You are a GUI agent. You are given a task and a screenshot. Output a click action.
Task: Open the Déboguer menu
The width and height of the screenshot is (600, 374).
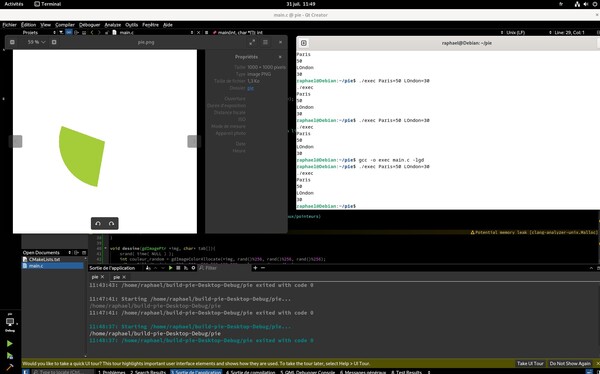(x=90, y=25)
